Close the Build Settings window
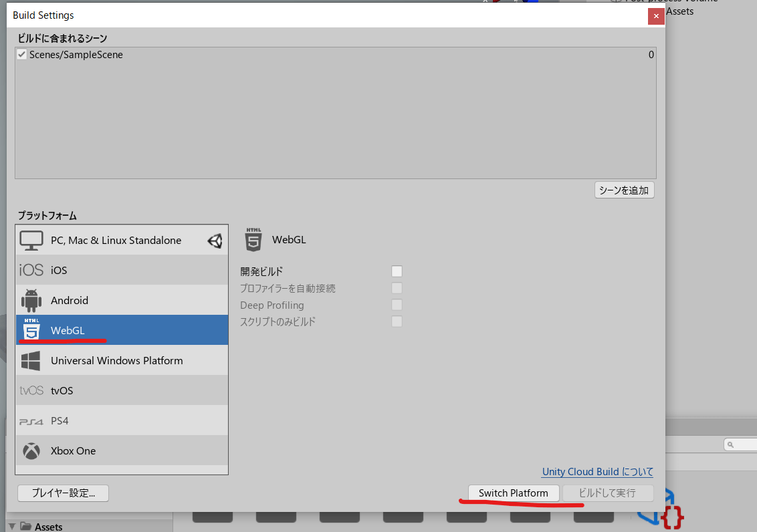 tap(656, 15)
